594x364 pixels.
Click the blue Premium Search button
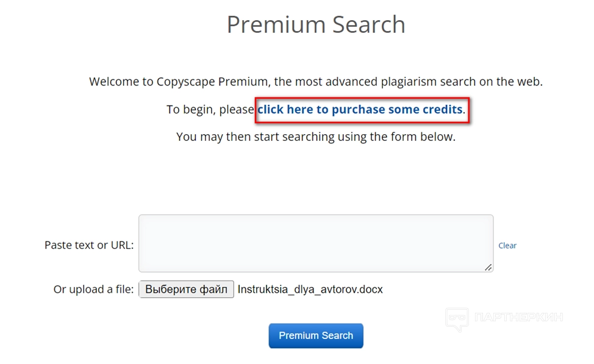pos(316,336)
